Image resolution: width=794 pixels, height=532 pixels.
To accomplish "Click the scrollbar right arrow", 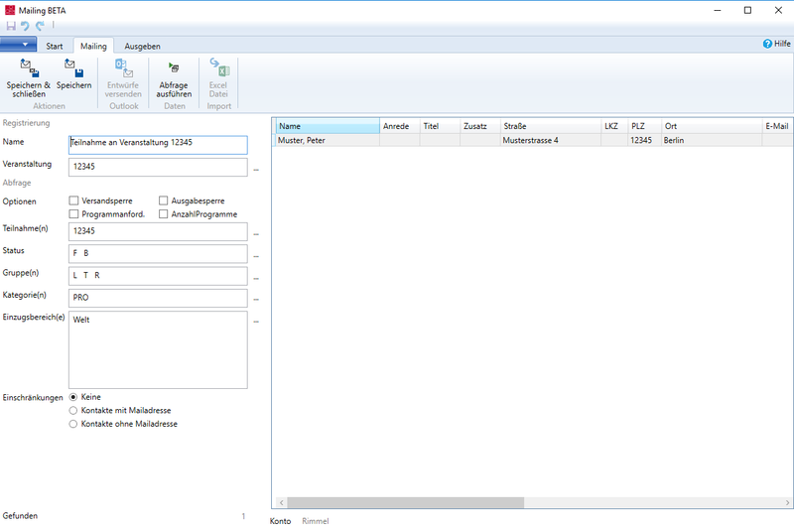I will [787, 502].
